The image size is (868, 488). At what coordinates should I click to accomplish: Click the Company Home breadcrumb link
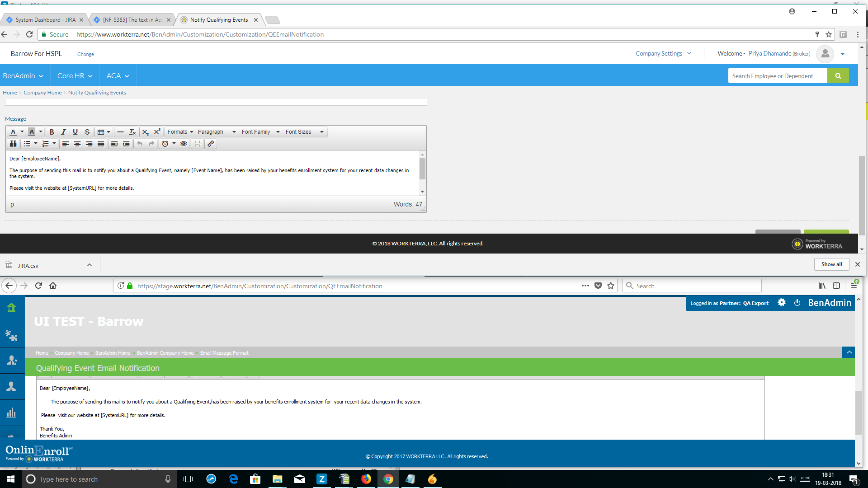pyautogui.click(x=42, y=93)
